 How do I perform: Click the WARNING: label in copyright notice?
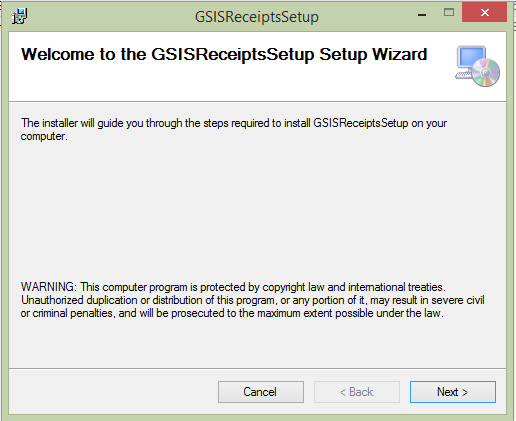click(x=49, y=287)
